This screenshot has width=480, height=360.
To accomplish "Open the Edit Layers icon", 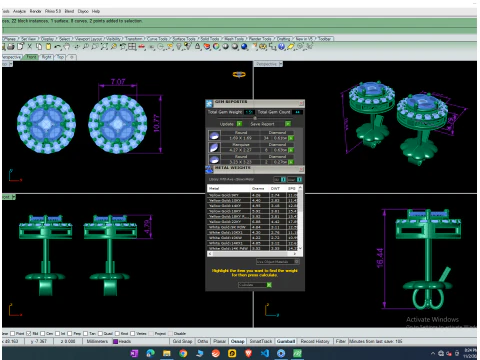I will [x=207, y=47].
